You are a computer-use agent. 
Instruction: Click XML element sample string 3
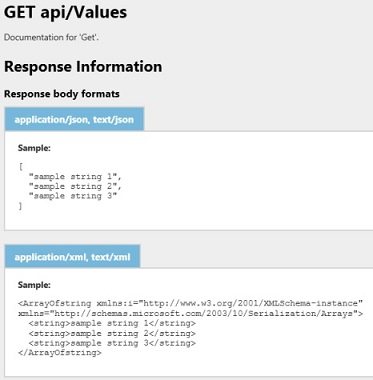pyautogui.click(x=112, y=343)
